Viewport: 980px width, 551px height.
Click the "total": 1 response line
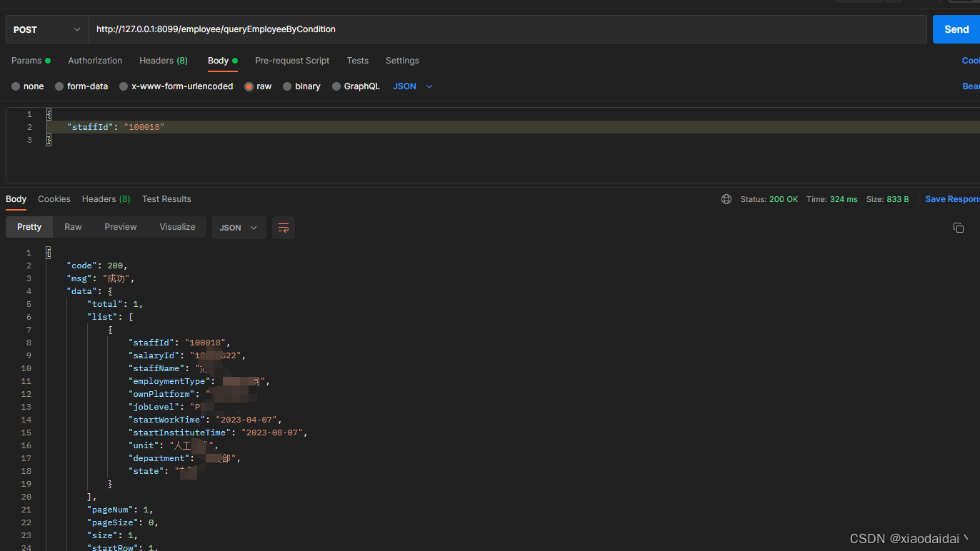coord(115,304)
